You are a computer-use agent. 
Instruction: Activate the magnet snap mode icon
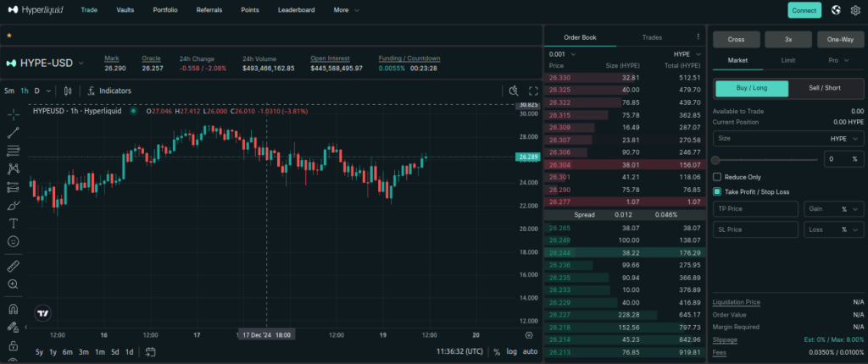(14, 309)
